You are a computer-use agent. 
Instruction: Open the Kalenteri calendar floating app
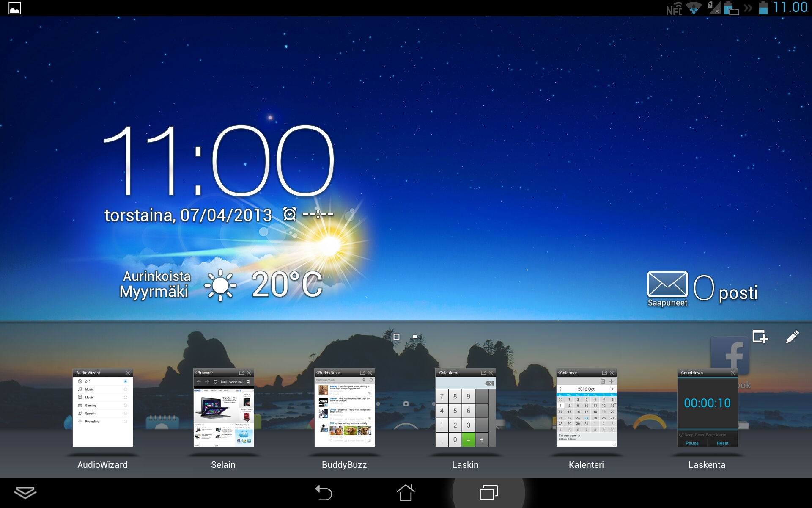[587, 408]
